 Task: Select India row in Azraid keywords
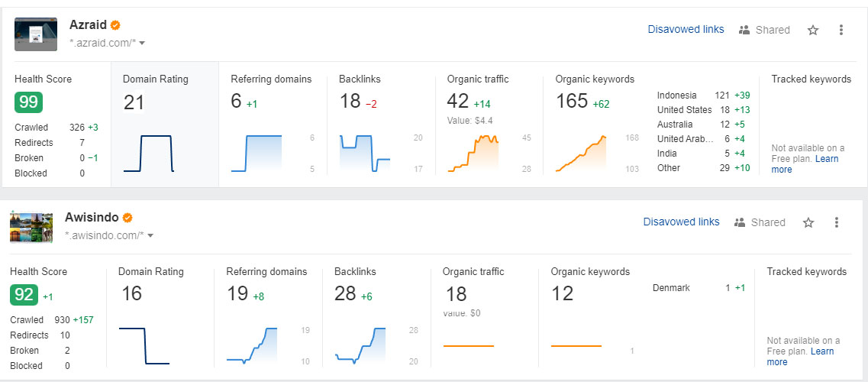(x=704, y=154)
